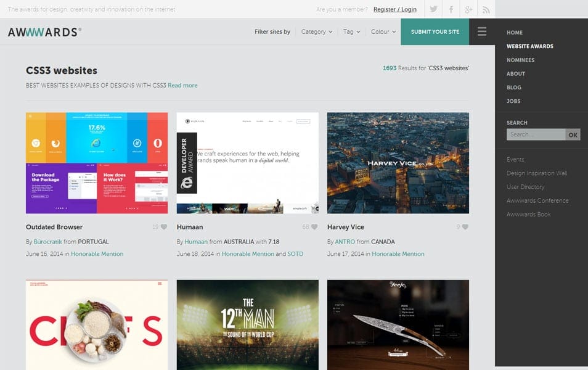This screenshot has width=588, height=370.
Task: Toggle the hamburger menu icon
Action: point(482,31)
